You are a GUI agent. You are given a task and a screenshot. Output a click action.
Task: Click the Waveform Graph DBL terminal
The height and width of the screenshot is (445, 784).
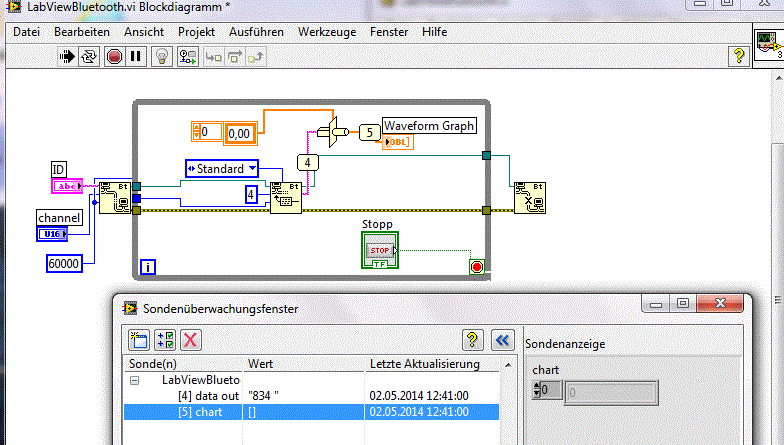tap(398, 142)
